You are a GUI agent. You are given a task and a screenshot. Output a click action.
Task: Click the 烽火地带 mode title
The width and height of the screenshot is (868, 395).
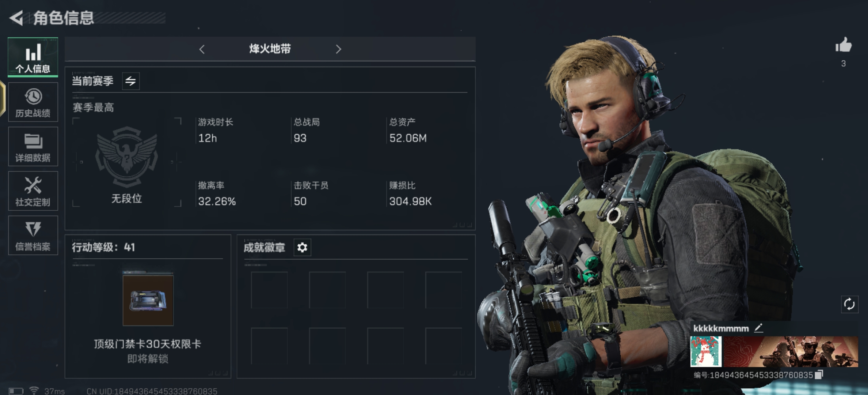click(270, 49)
